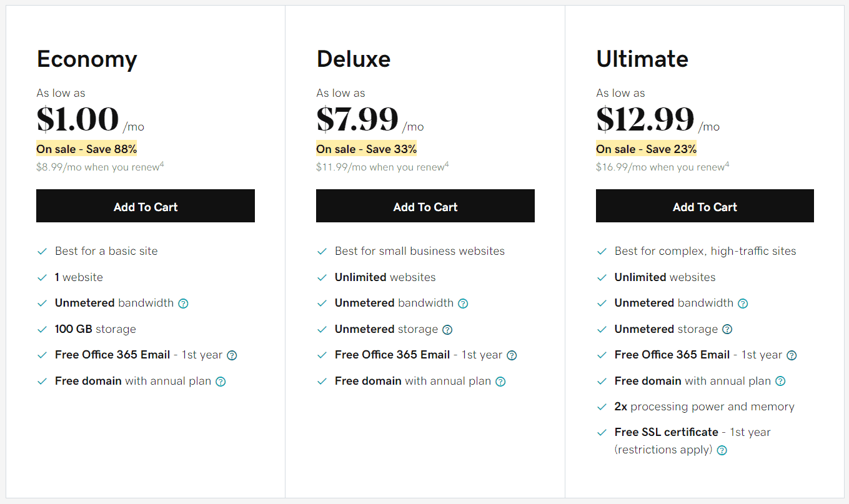
Task: Open Deluxe Unmetered bandwidth help icon
Action: tap(463, 304)
